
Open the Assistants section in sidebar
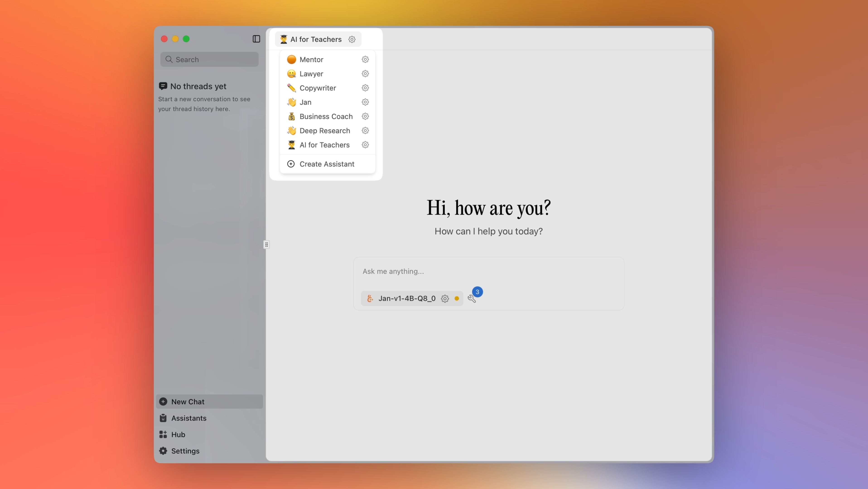(189, 418)
